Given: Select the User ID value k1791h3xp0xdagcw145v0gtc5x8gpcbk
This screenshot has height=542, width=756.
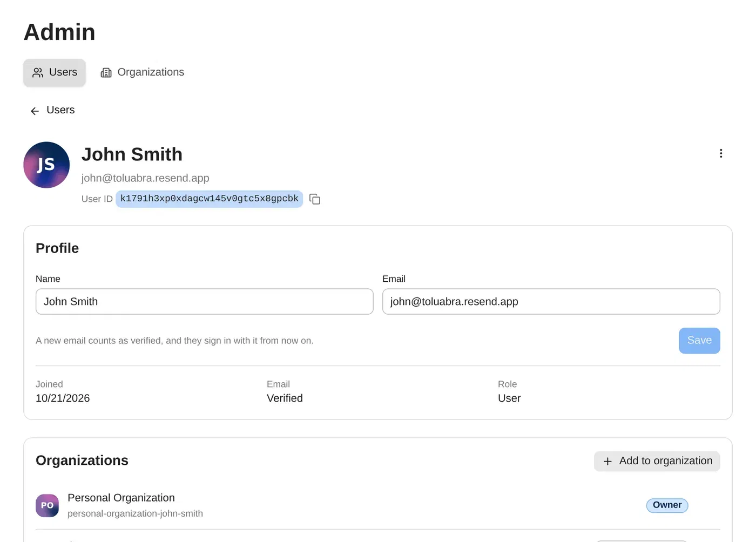Looking at the screenshot, I should click(210, 199).
